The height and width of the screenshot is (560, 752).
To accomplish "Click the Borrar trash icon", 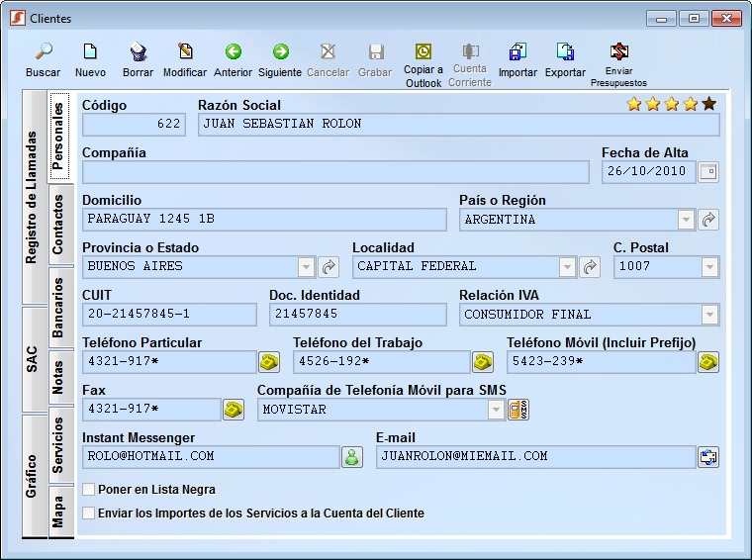I will tap(138, 52).
